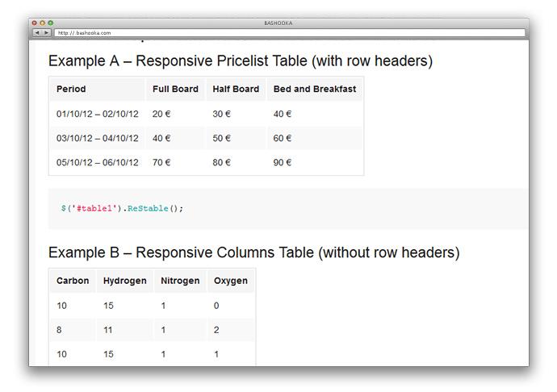Click the browser forward arrow button
This screenshot has width=557, height=392.
pos(46,33)
